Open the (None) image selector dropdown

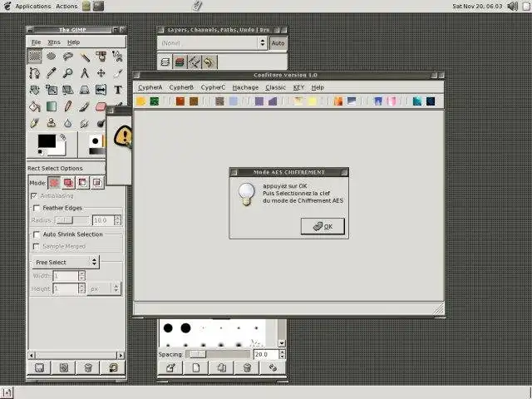(x=213, y=43)
